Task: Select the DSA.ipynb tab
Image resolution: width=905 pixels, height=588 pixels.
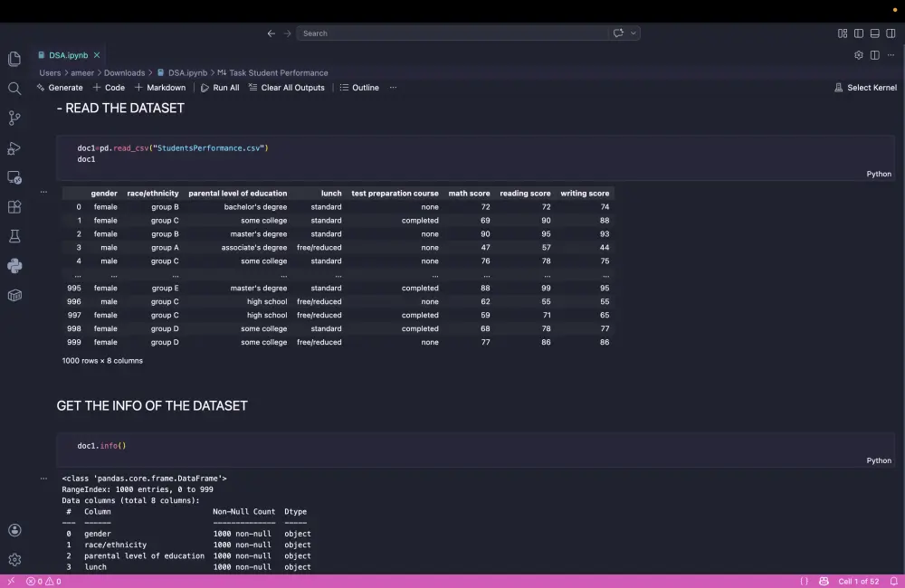Action: pos(68,55)
